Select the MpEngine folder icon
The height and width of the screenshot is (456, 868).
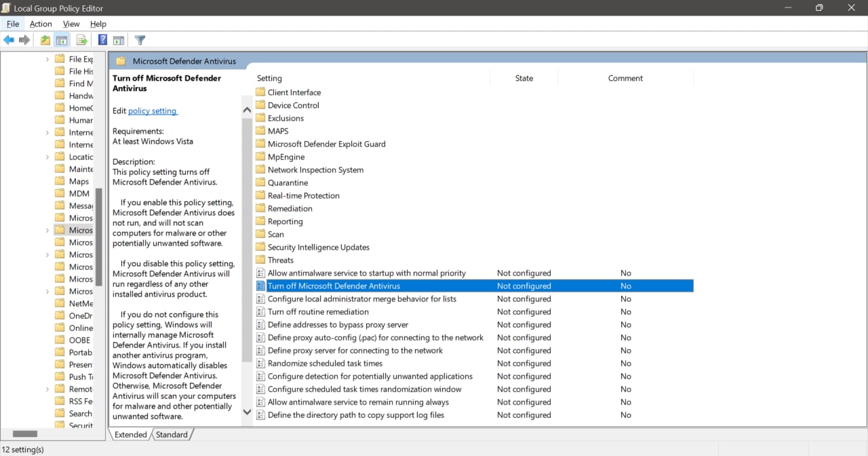coord(260,157)
